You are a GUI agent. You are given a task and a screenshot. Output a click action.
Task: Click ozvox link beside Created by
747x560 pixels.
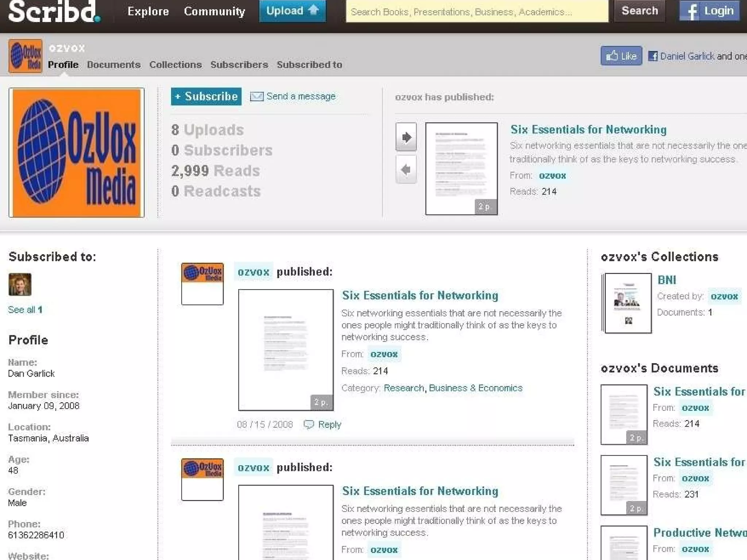pyautogui.click(x=724, y=296)
